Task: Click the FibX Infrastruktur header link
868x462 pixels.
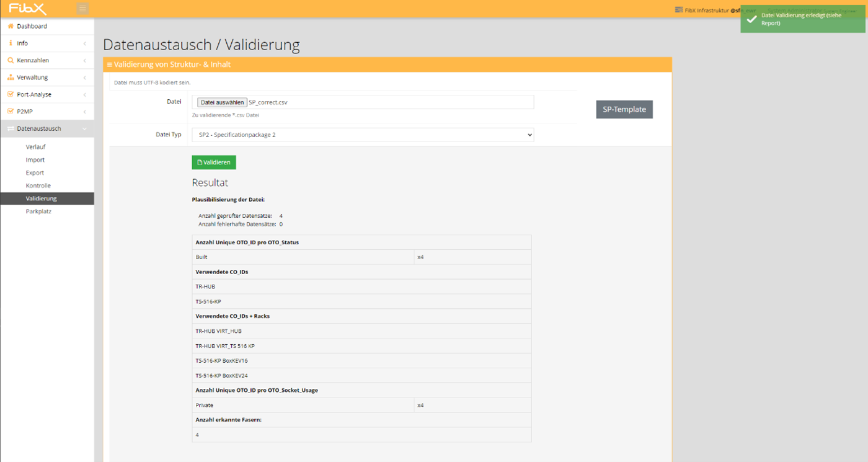Action: click(706, 11)
